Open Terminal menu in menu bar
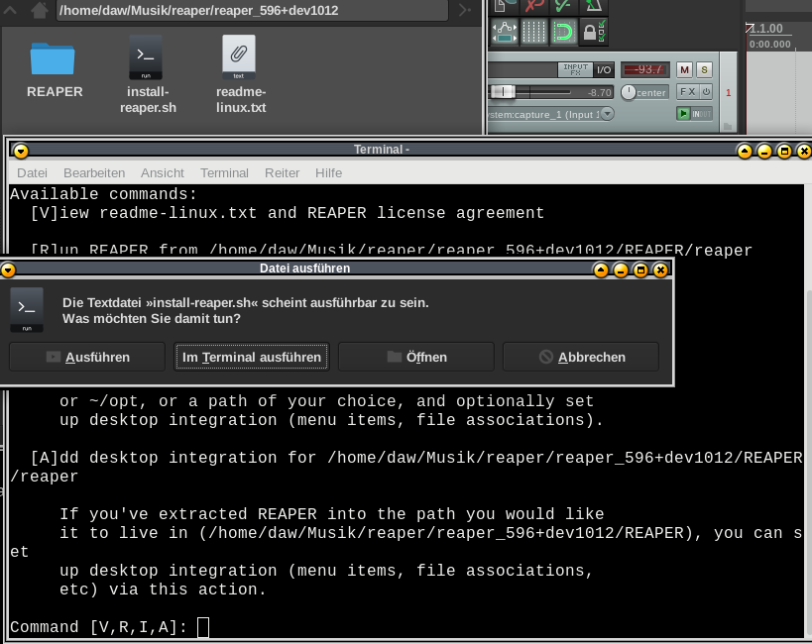This screenshot has height=644, width=812. tap(224, 173)
